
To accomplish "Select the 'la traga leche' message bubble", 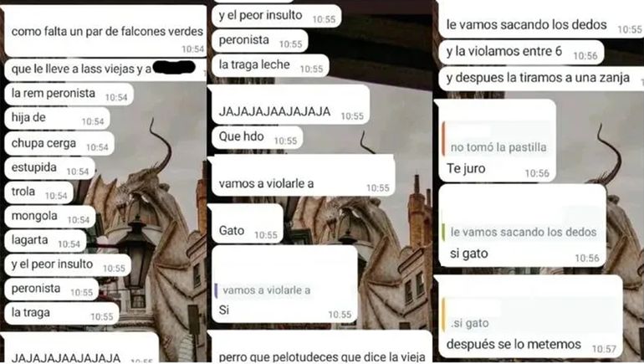I will click(270, 65).
